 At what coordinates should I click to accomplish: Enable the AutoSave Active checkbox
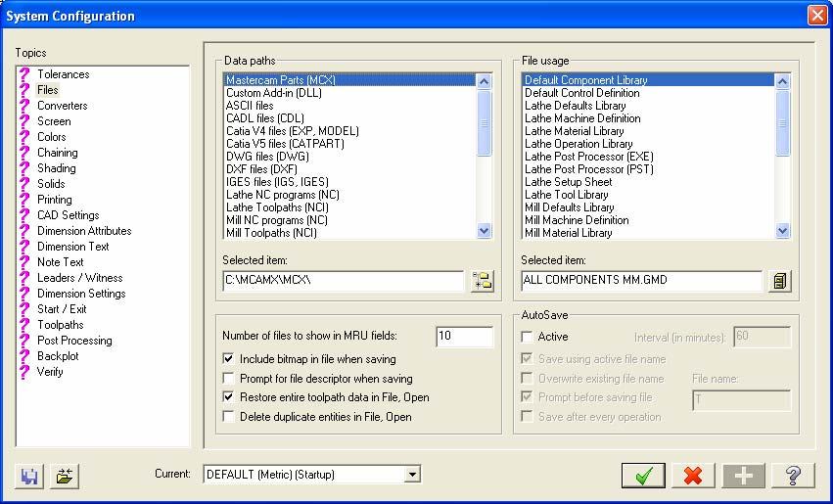pyautogui.click(x=527, y=337)
